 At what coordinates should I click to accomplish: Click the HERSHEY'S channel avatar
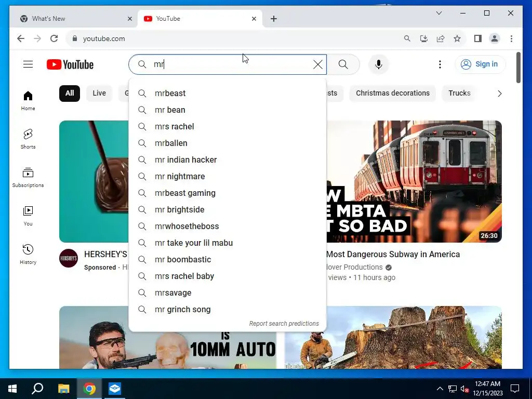pyautogui.click(x=69, y=258)
